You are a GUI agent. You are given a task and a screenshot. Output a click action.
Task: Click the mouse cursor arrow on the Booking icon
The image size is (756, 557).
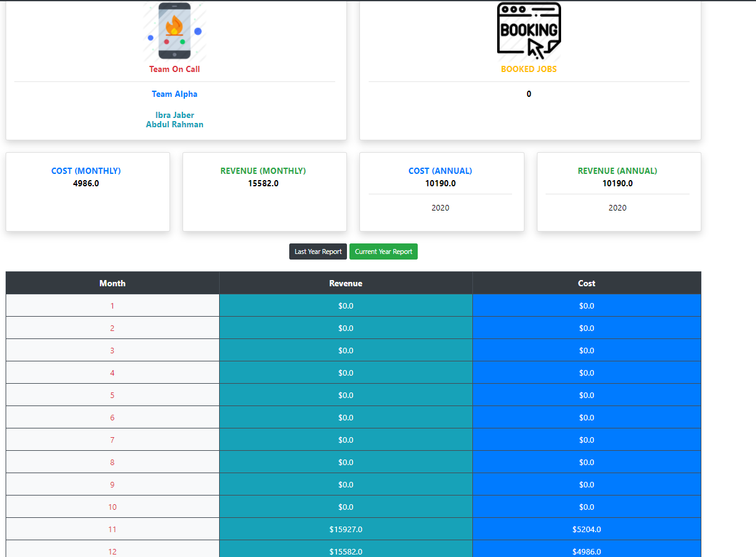click(533, 47)
